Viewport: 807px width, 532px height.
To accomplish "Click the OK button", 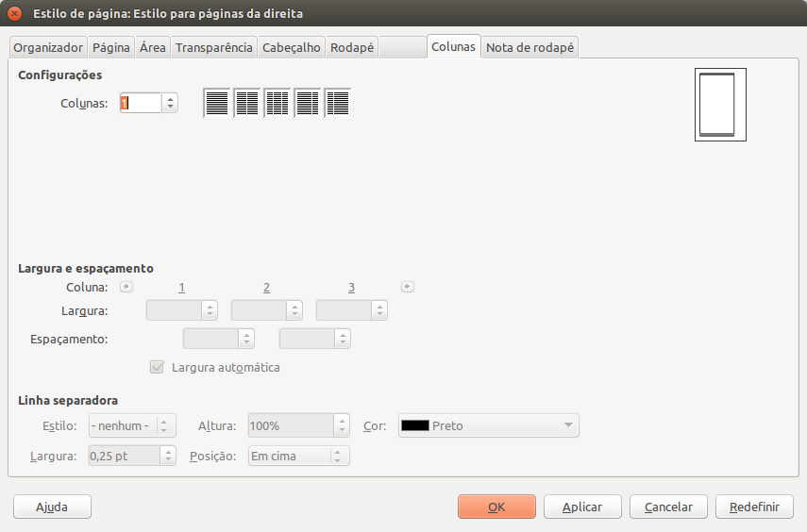I will [496, 507].
